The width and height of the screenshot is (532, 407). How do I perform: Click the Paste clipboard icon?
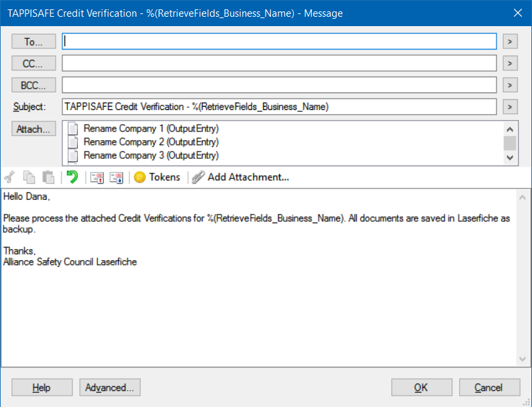pos(48,177)
